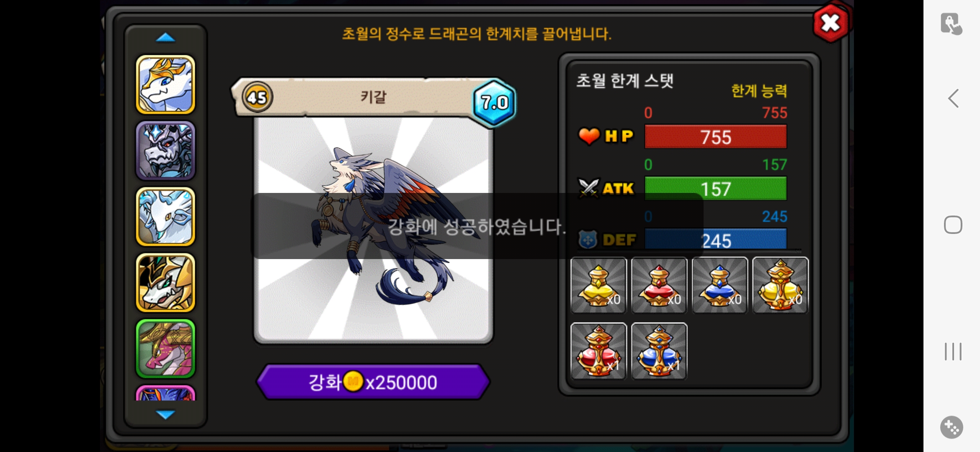This screenshot has width=980, height=452.
Task: Tap the Android back arrow
Action: pos(953,99)
